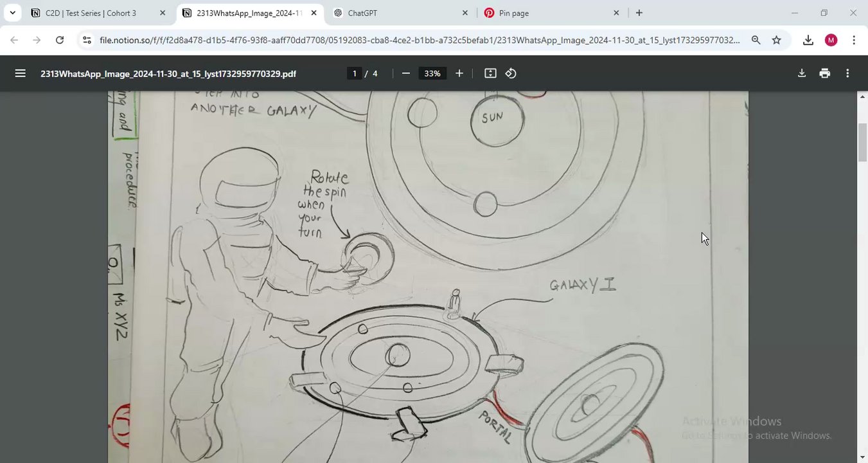Open PDF viewer more actions menu

click(847, 73)
